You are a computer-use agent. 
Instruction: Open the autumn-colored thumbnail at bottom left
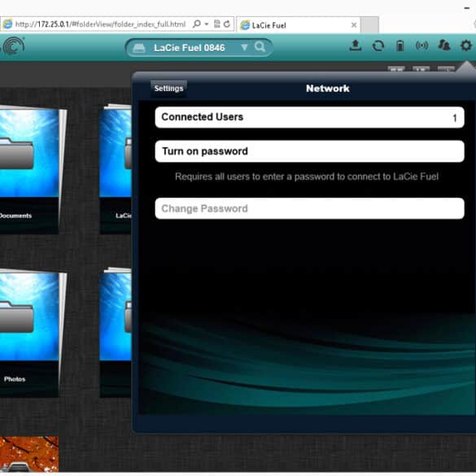[29, 454]
